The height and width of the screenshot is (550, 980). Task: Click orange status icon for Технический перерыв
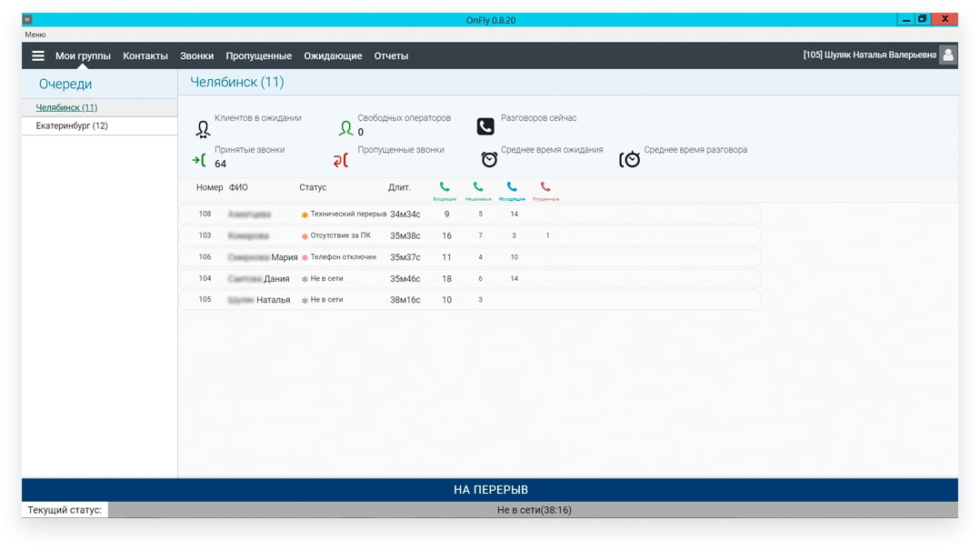pyautogui.click(x=305, y=215)
